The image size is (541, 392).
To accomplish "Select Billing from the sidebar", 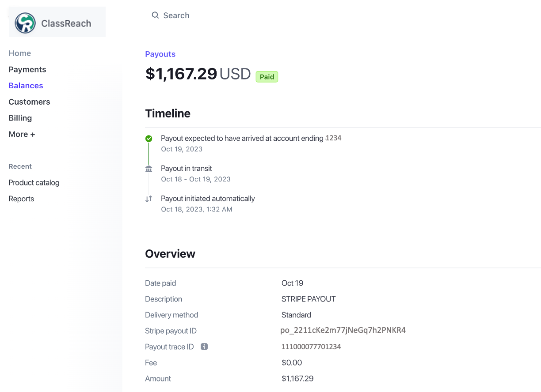I will coord(20,118).
